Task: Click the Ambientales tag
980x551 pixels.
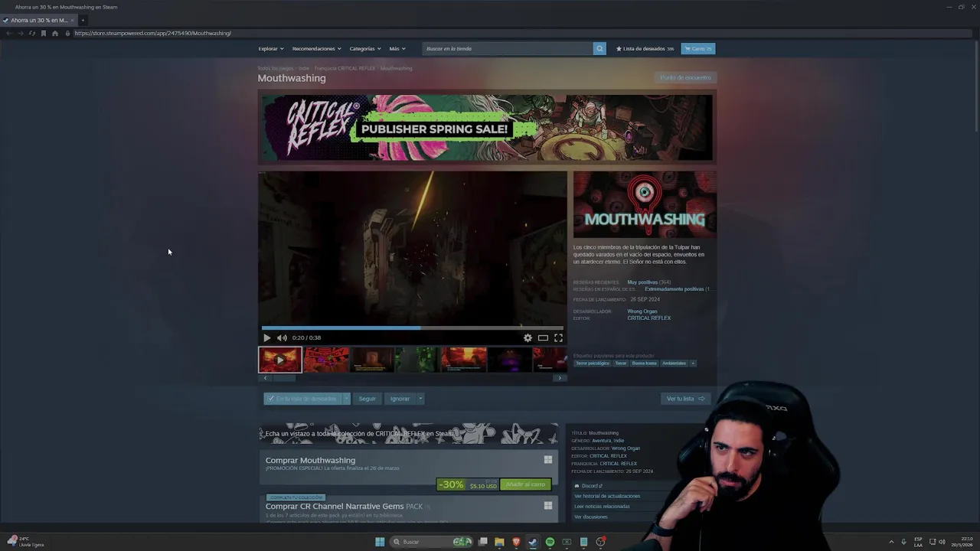Action: point(675,364)
